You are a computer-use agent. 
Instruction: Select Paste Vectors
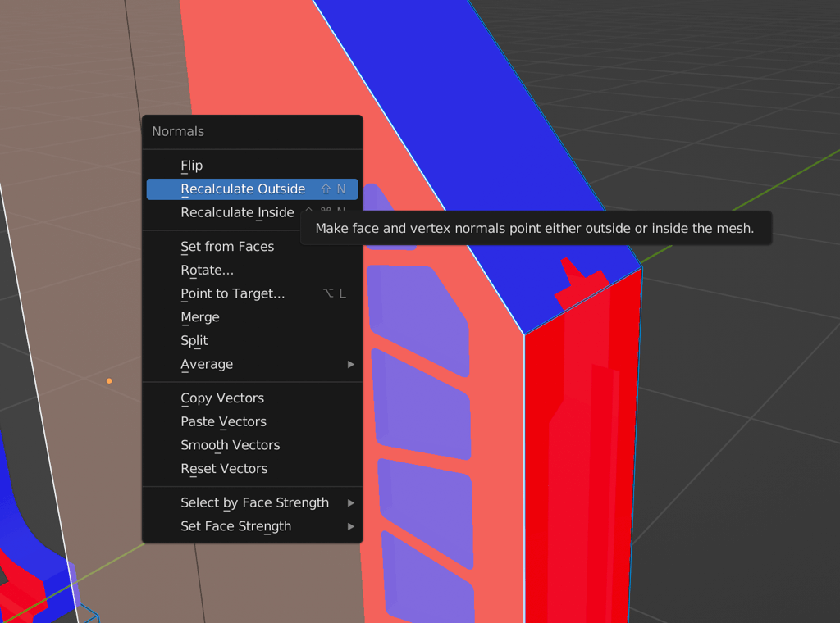(252, 422)
